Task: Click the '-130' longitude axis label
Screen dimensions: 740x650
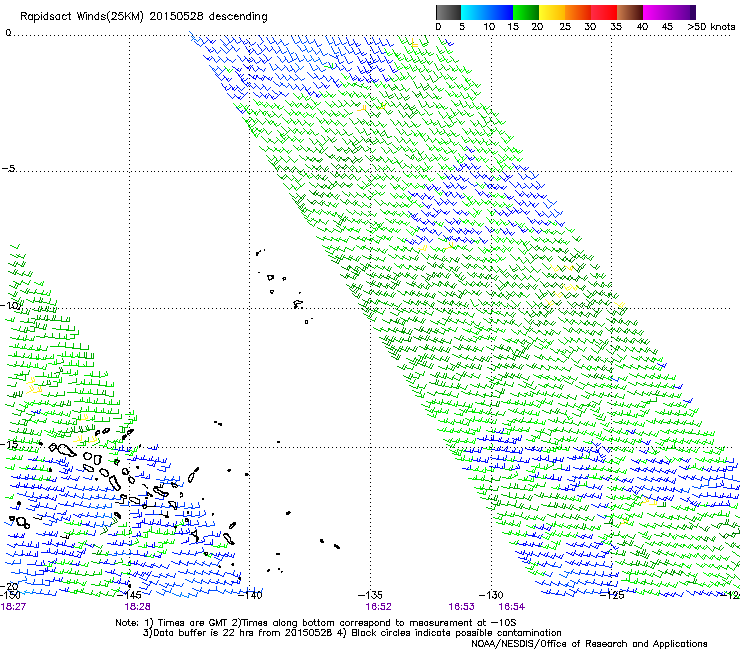Action: point(491,595)
